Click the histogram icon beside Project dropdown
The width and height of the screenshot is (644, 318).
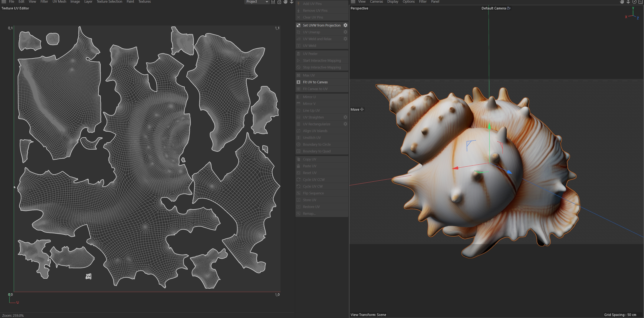tap(273, 2)
